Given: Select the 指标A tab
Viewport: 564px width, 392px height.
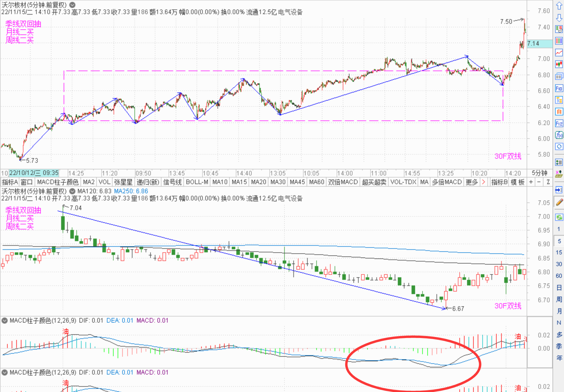Looking at the screenshot, I should (x=10, y=182).
